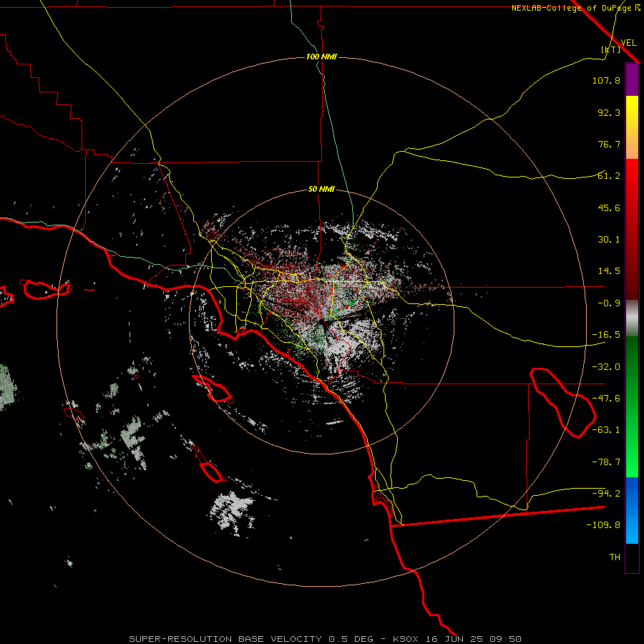Click the Salton Sea outline on the map
Viewport: 644px width, 644px height.
(x=562, y=402)
